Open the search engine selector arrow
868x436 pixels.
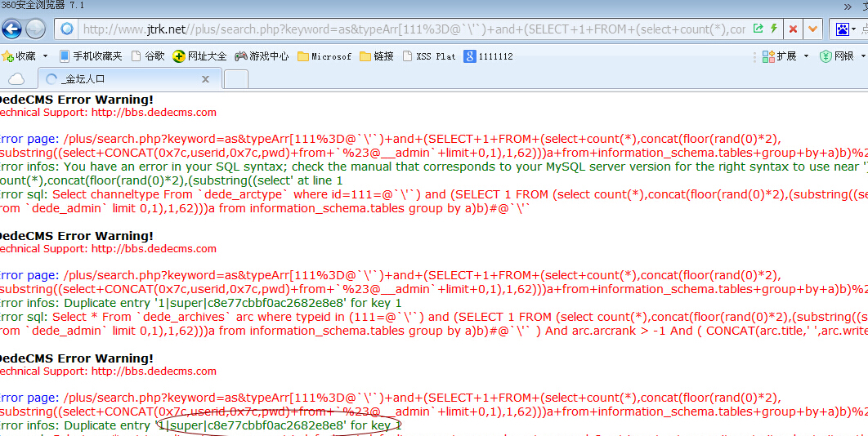[x=853, y=29]
